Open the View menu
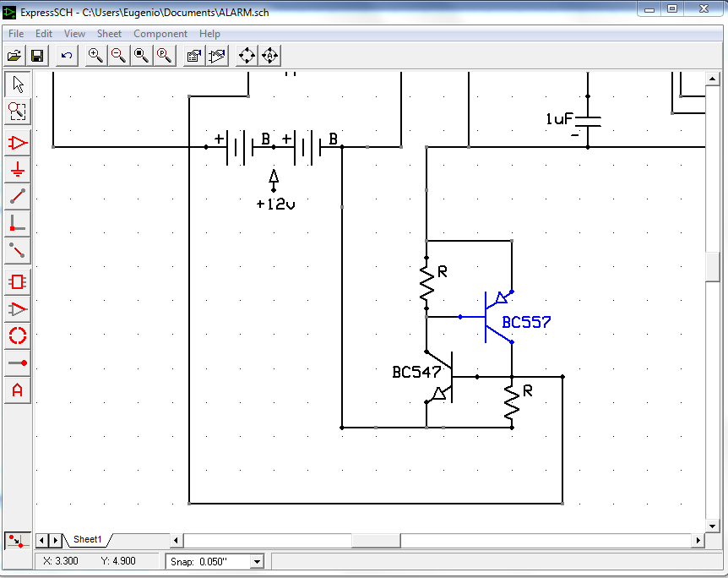 [74, 34]
